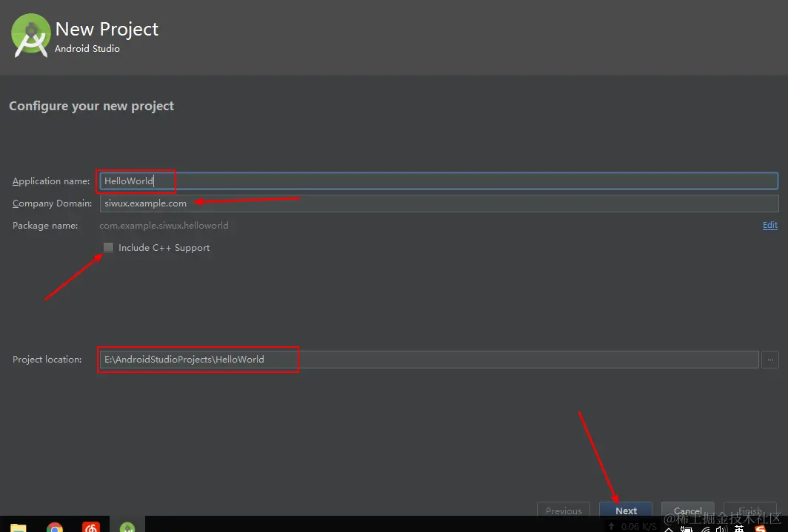Click the Android Studio logo icon
The height and width of the screenshot is (532, 788).
(x=31, y=35)
